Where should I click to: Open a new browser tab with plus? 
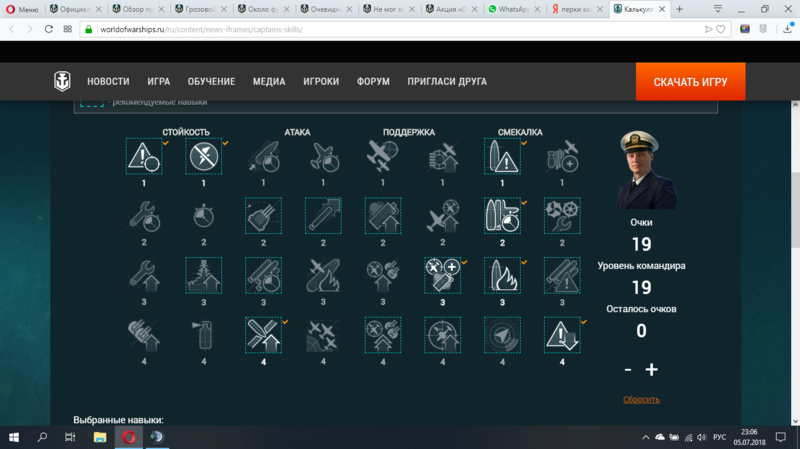click(x=680, y=9)
